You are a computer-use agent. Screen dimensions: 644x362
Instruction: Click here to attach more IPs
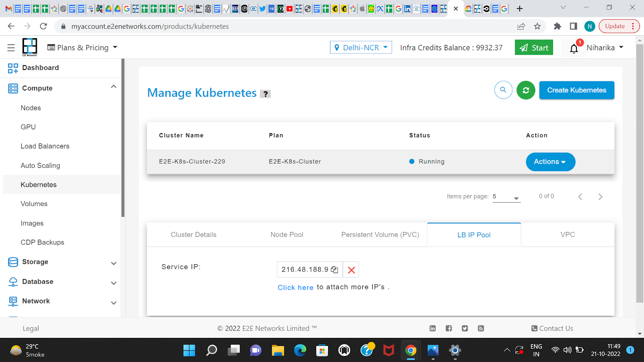pos(295,287)
